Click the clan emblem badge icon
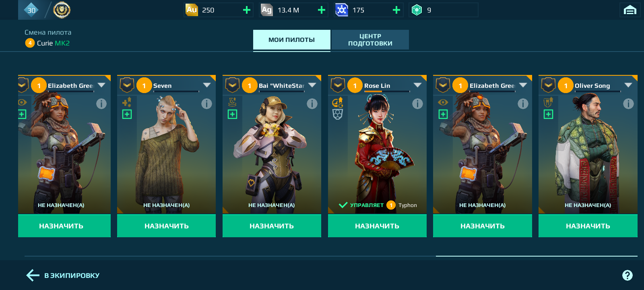Viewport: 644px width, 290px height. pyautogui.click(x=62, y=10)
